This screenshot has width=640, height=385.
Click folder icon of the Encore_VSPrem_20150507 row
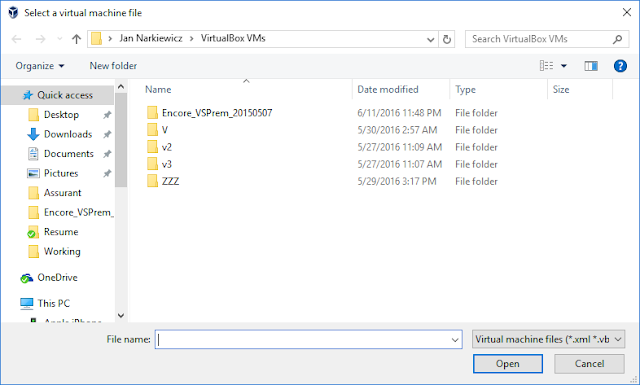(152, 113)
